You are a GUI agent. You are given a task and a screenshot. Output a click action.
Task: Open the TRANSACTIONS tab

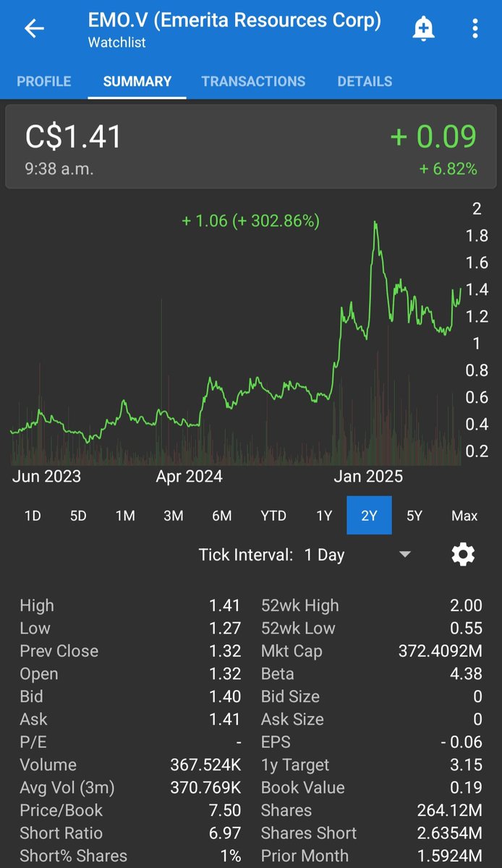[x=253, y=82]
